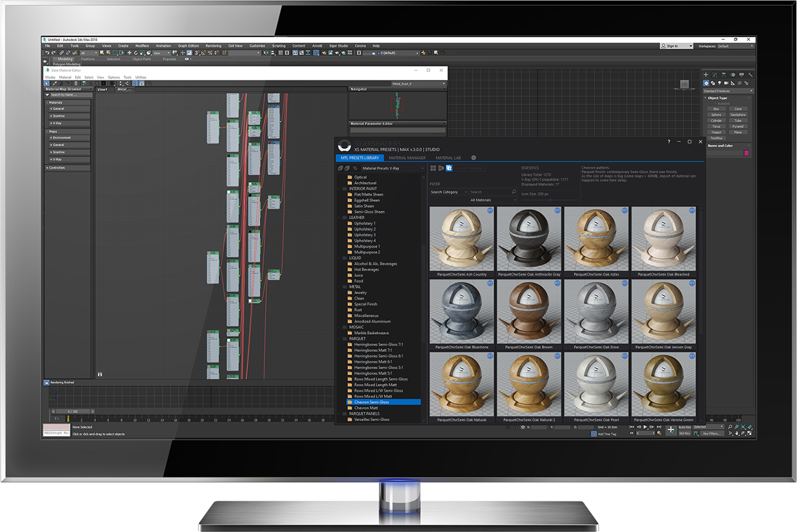Switch to the MATERIAL MANAGER tab

coord(407,158)
